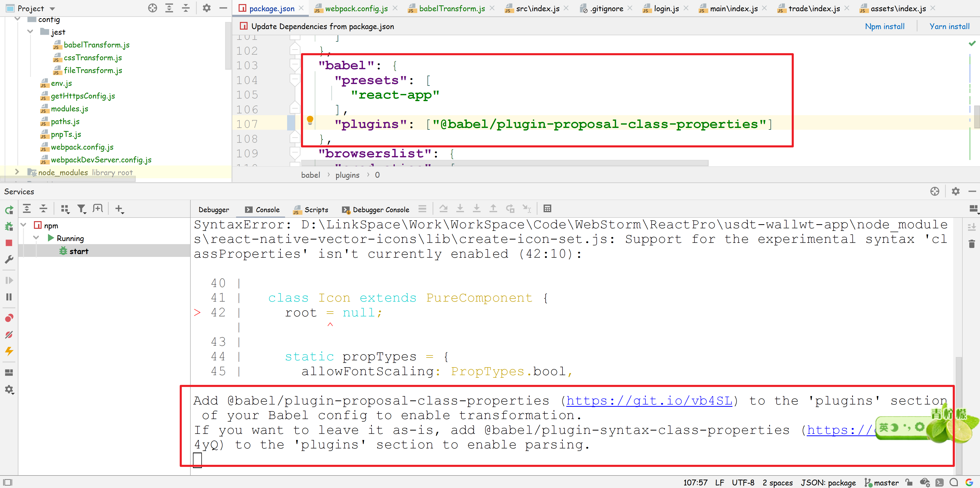Toggle the services filter funnel

(x=81, y=208)
